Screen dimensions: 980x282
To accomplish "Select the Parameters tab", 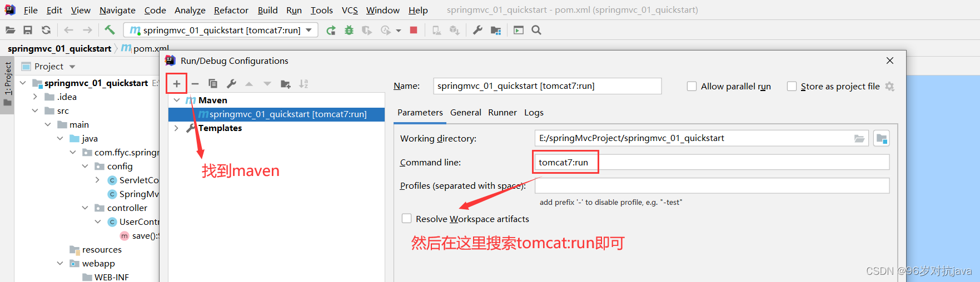I will (x=420, y=113).
